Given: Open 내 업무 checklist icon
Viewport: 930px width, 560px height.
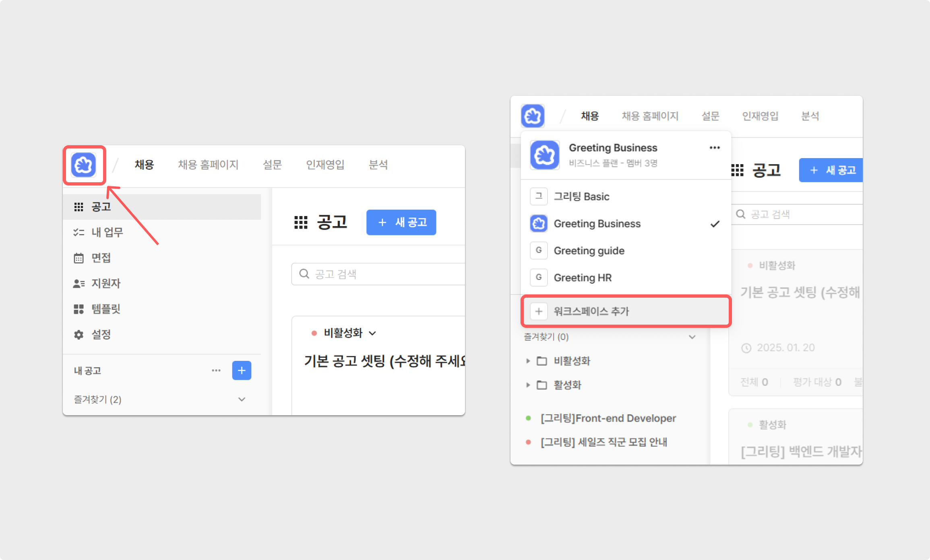Looking at the screenshot, I should click(x=79, y=232).
